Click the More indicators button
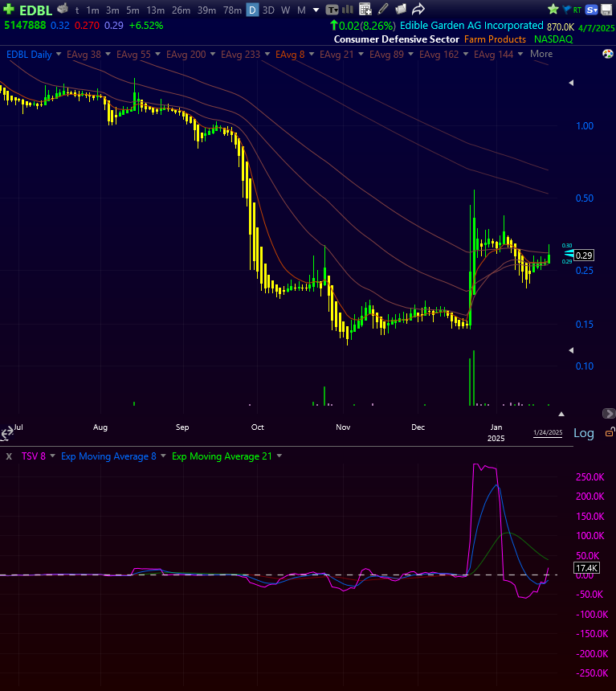The width and height of the screenshot is (616, 691). pyautogui.click(x=541, y=54)
